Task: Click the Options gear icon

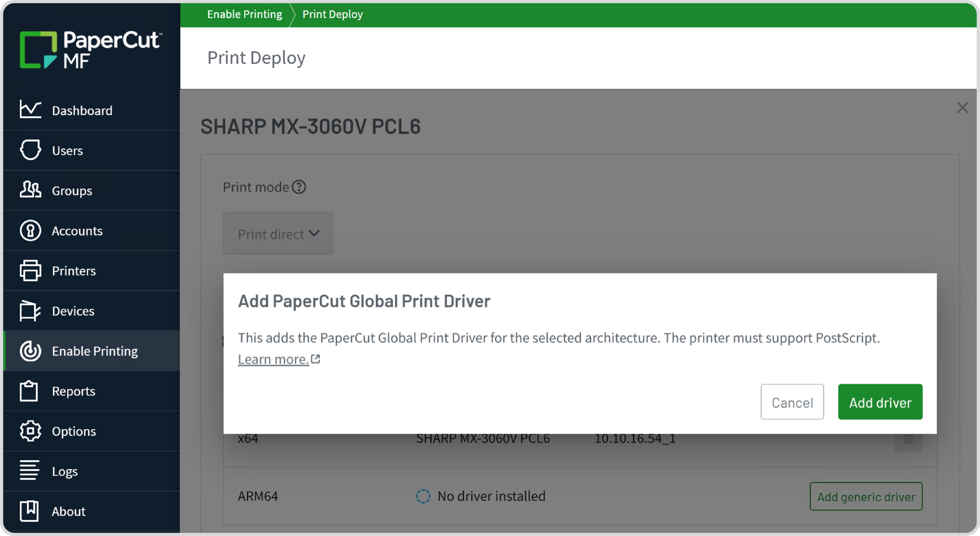Action: [30, 431]
